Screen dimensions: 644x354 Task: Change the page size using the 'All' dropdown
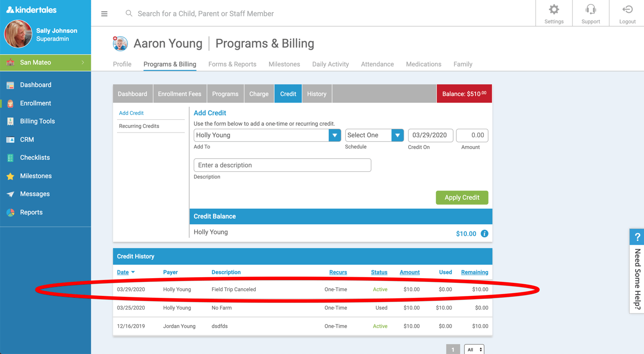tap(474, 349)
